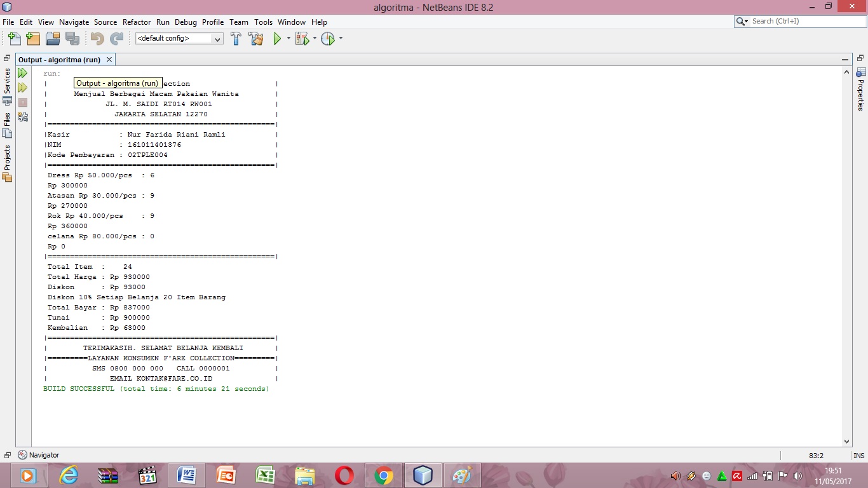Re-run the program via the double-arrow icon

pos(22,72)
